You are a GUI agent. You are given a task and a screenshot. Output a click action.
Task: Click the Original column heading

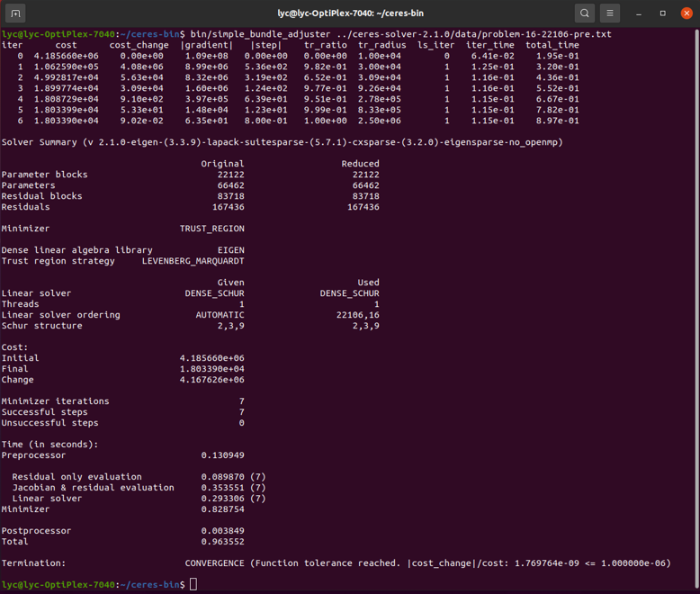coord(222,164)
